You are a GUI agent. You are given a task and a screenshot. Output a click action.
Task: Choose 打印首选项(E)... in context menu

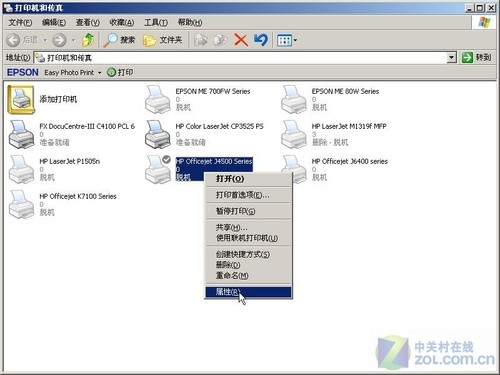pos(248,195)
